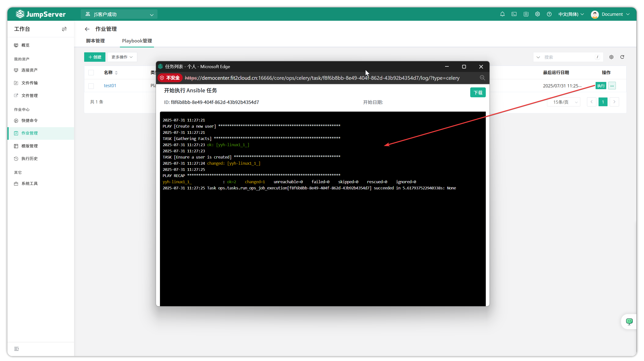Click 执行 to run test01
The image size is (644, 361).
601,86
